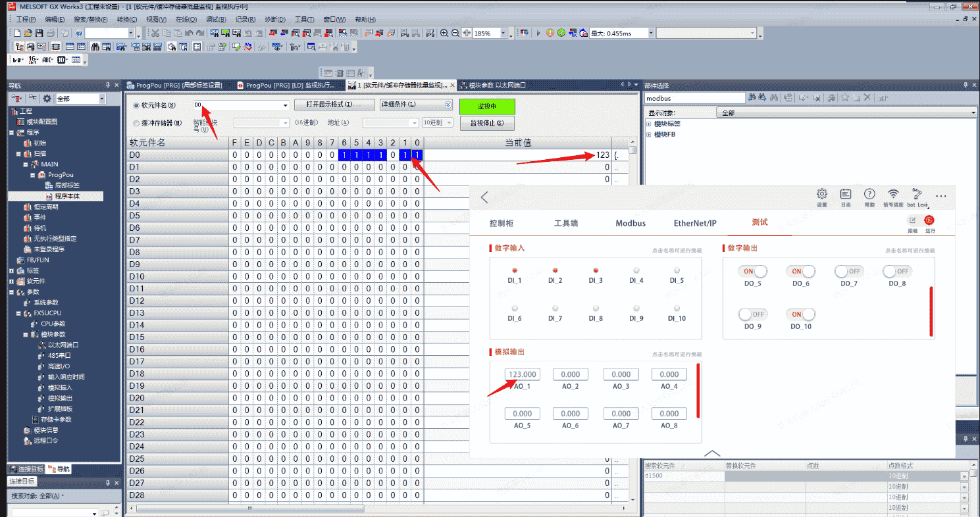Expand the 模块FB tree node
The image size is (980, 517).
point(649,135)
